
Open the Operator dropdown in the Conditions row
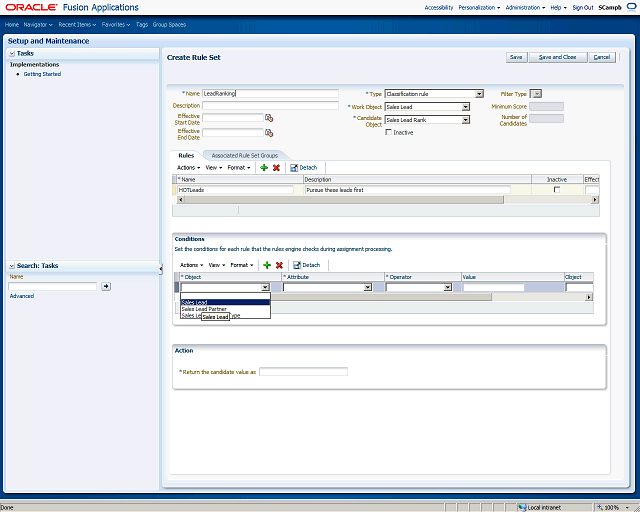click(448, 287)
